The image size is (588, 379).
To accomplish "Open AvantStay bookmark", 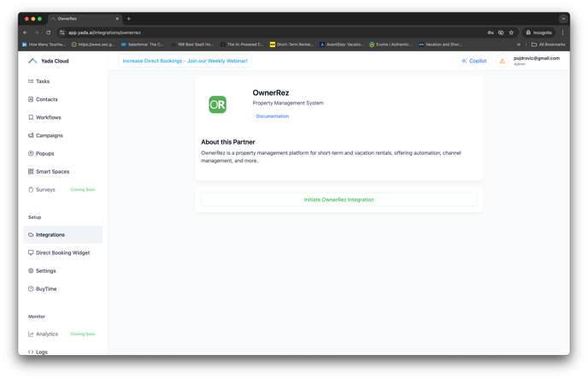I will click(x=342, y=44).
